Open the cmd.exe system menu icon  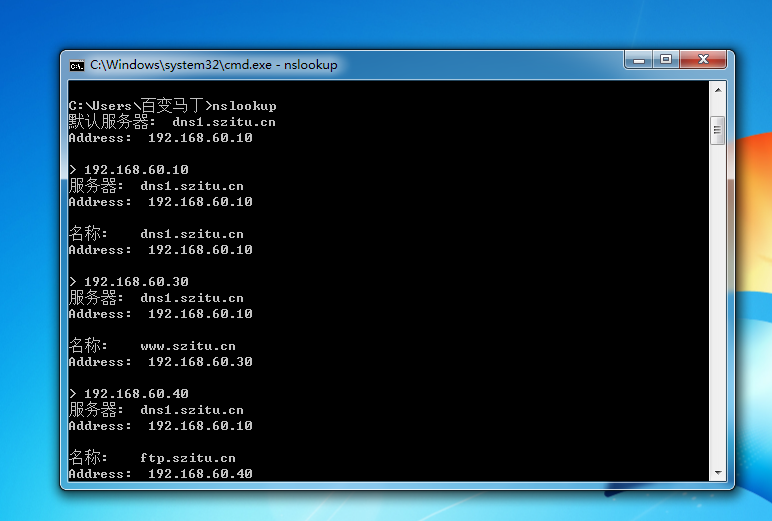(77, 65)
